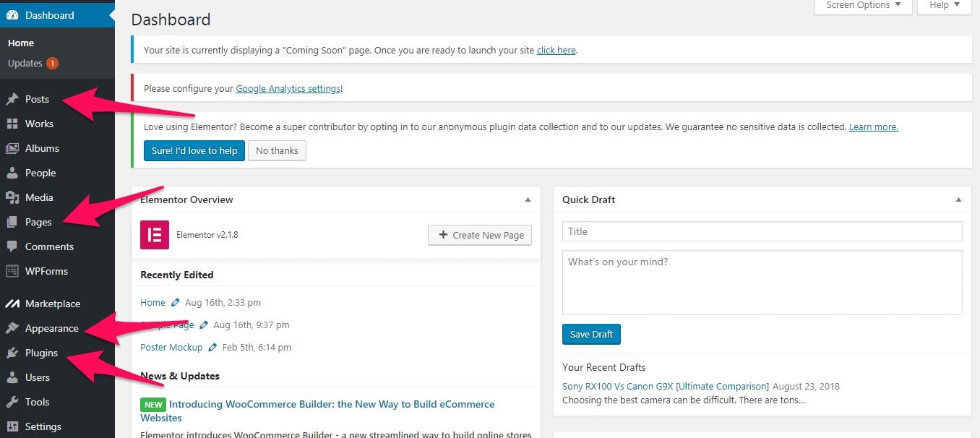Image resolution: width=980 pixels, height=438 pixels.
Task: Click the Settings sliders icon
Action: [x=12, y=426]
